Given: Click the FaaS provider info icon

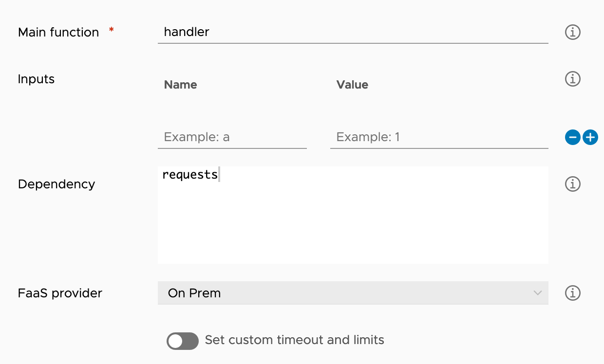Looking at the screenshot, I should (x=572, y=293).
